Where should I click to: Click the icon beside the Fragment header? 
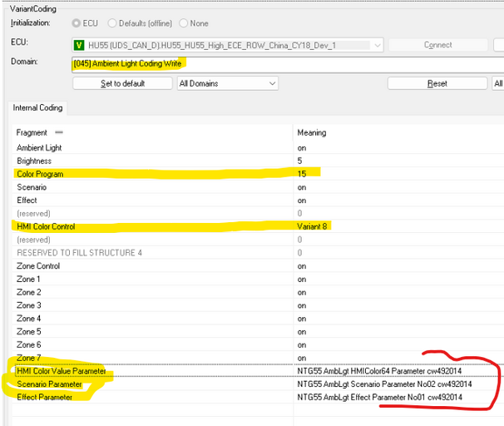point(59,132)
